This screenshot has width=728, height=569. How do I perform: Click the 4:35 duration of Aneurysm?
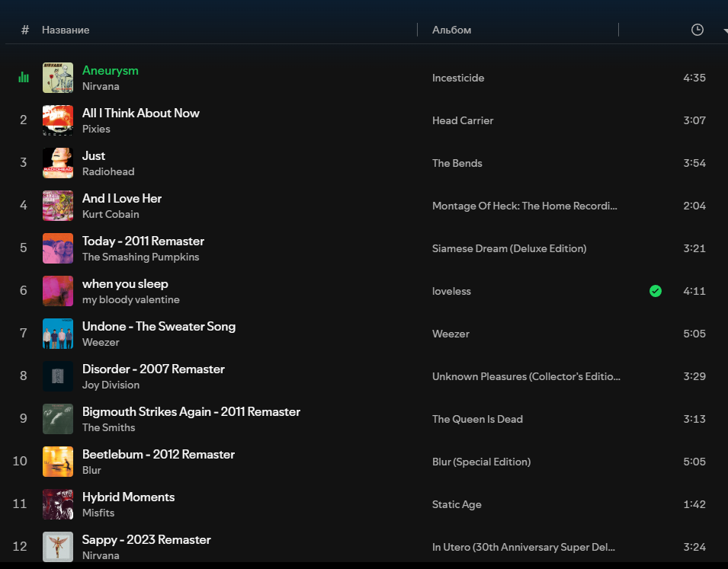pos(694,78)
